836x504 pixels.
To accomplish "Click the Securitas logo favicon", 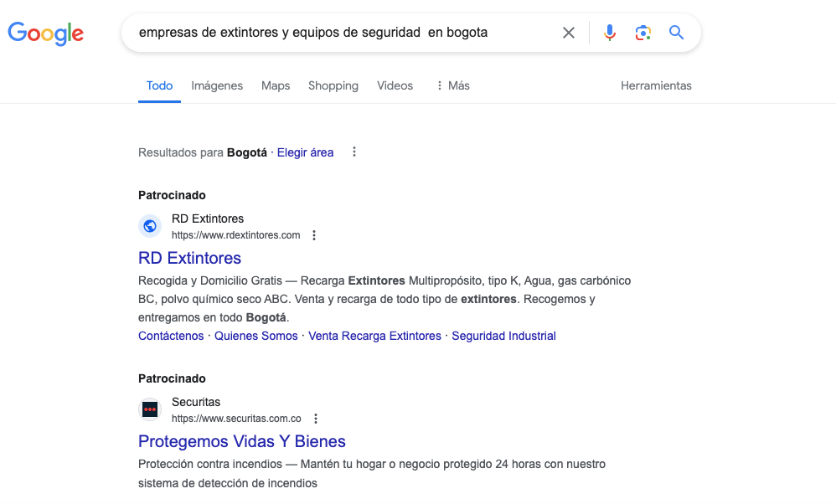I will pyautogui.click(x=150, y=409).
